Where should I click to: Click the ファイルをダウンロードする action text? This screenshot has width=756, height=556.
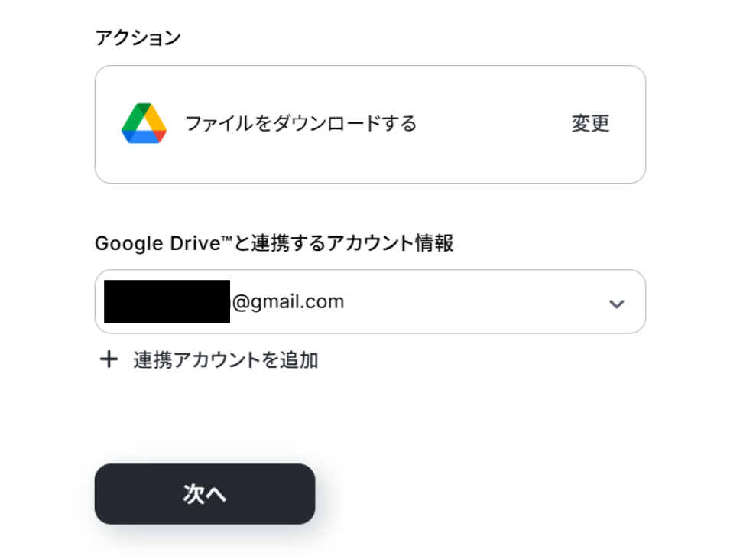pyautogui.click(x=300, y=123)
